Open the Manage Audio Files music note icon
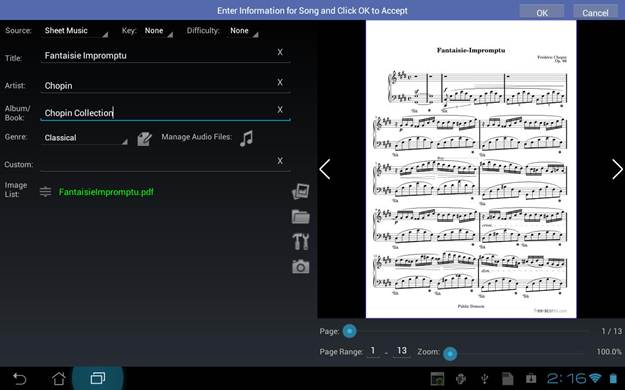The width and height of the screenshot is (625, 390). click(246, 138)
